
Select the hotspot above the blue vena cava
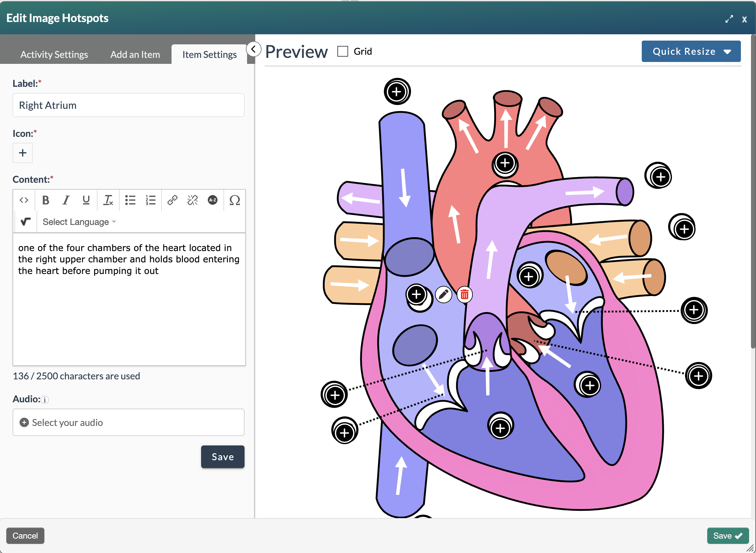(397, 92)
